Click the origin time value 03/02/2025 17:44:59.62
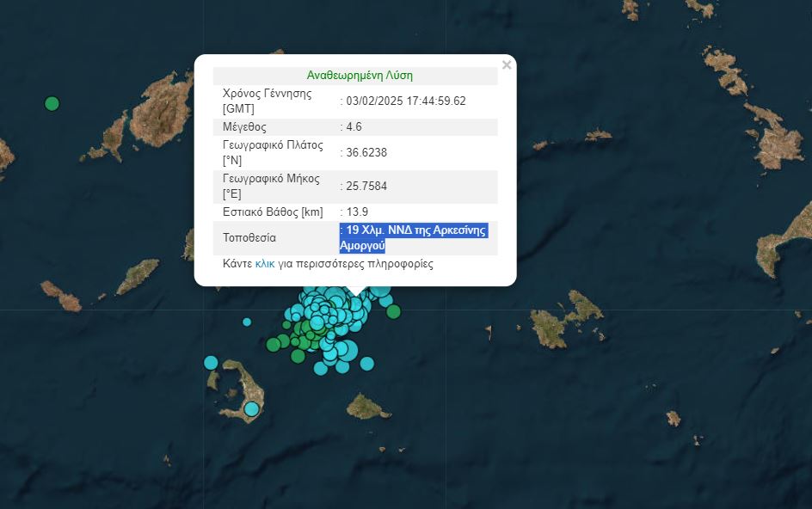812x509 pixels. coord(405,101)
